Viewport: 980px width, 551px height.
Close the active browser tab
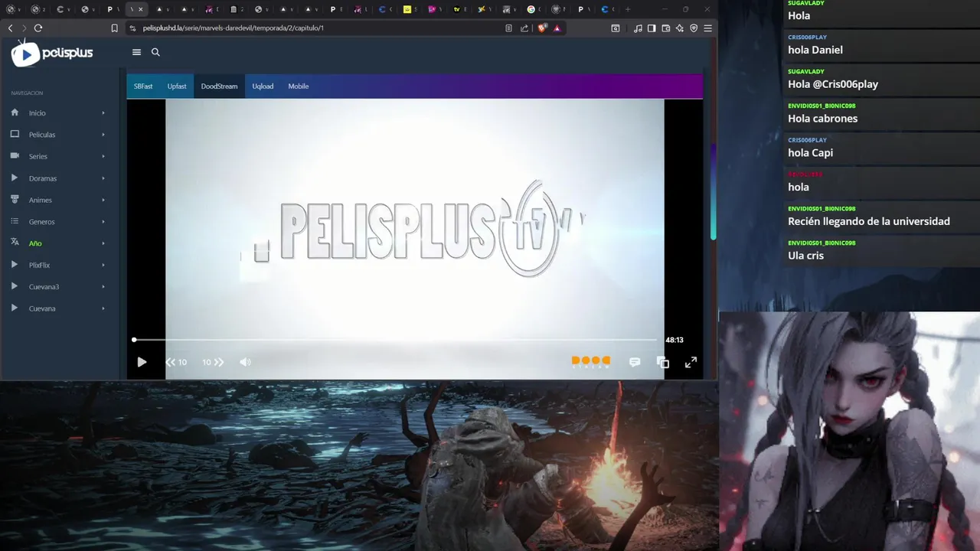[140, 9]
